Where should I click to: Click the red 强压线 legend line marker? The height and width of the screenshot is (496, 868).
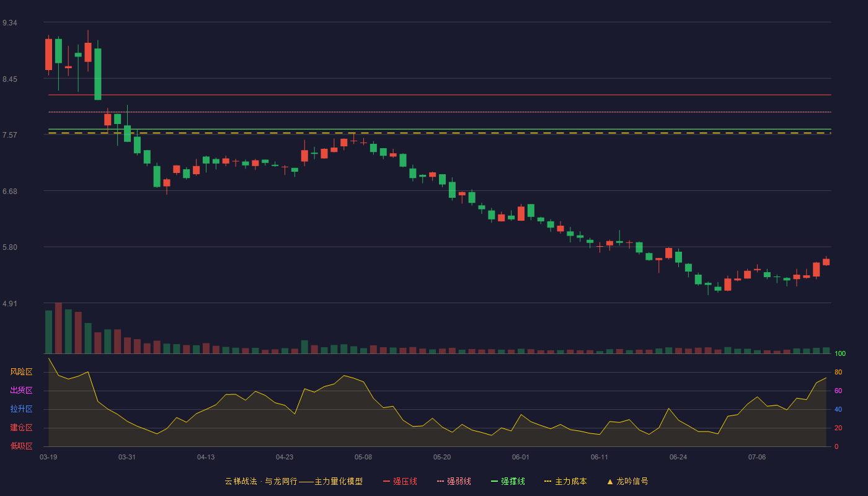point(386,481)
